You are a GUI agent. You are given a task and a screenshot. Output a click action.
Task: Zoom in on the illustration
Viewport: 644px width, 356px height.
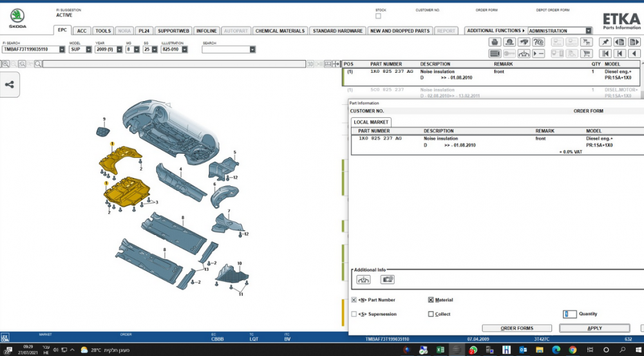pos(5,64)
